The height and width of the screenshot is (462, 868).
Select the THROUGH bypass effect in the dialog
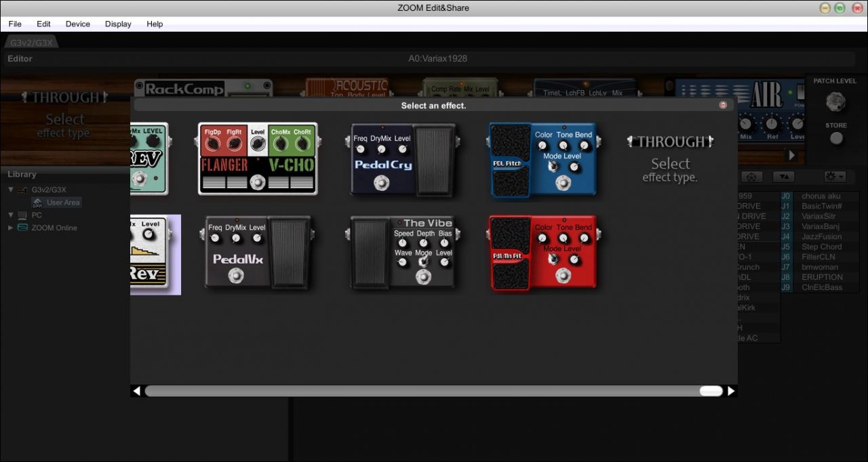click(x=670, y=160)
